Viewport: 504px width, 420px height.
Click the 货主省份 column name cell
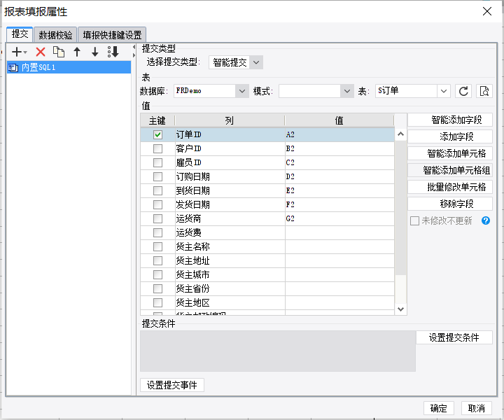[230, 288]
